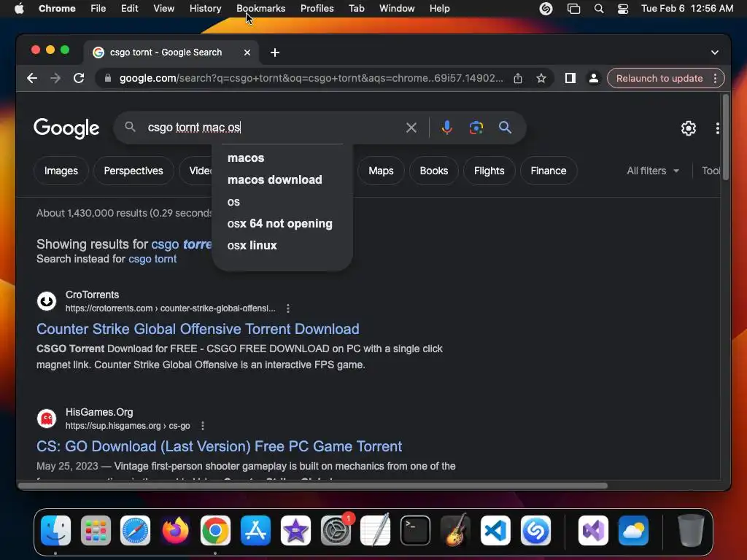Close the csgo tornt tab

click(247, 52)
